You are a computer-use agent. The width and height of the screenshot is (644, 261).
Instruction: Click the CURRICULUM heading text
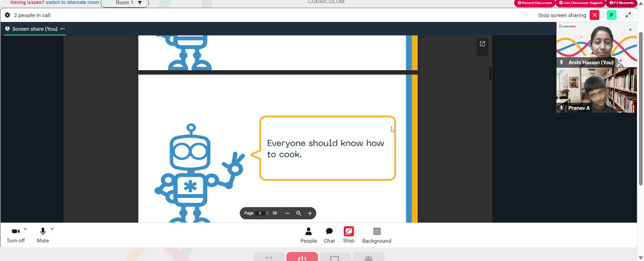326,2
